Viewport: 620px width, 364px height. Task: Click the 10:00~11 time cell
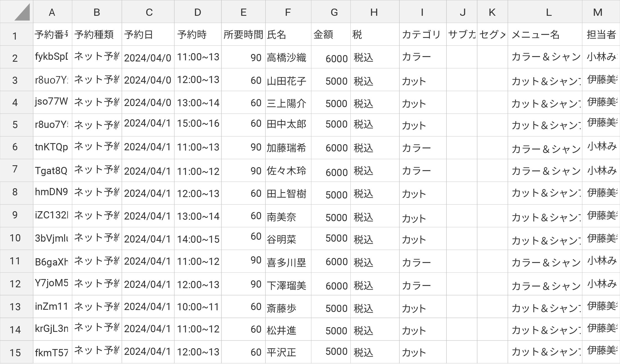tap(198, 307)
